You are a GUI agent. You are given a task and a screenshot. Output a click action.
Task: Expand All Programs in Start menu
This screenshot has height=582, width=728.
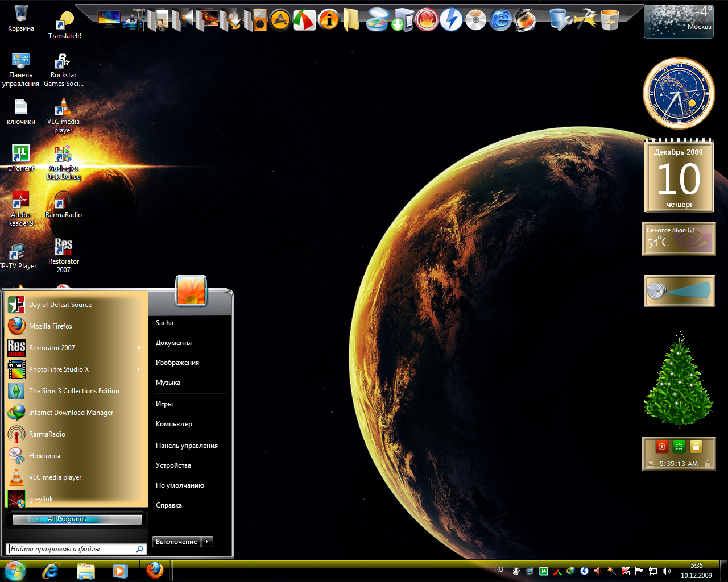pos(77,519)
